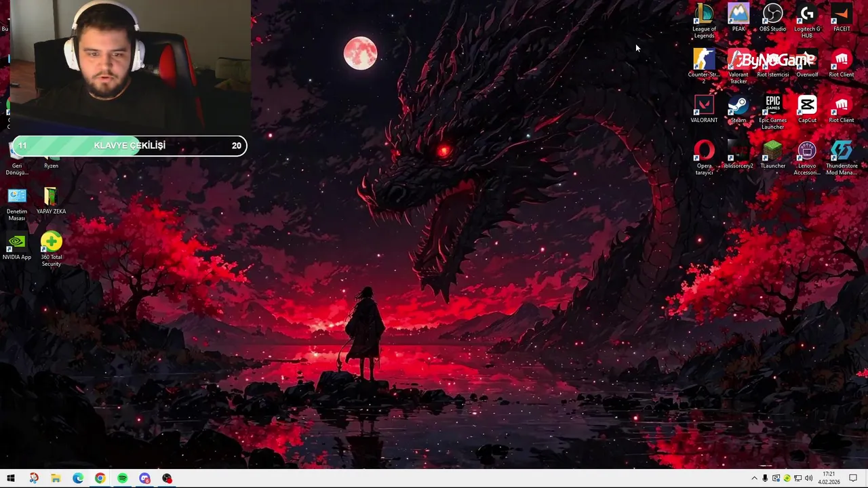Switch to OBS on the taskbar

[x=167, y=479]
